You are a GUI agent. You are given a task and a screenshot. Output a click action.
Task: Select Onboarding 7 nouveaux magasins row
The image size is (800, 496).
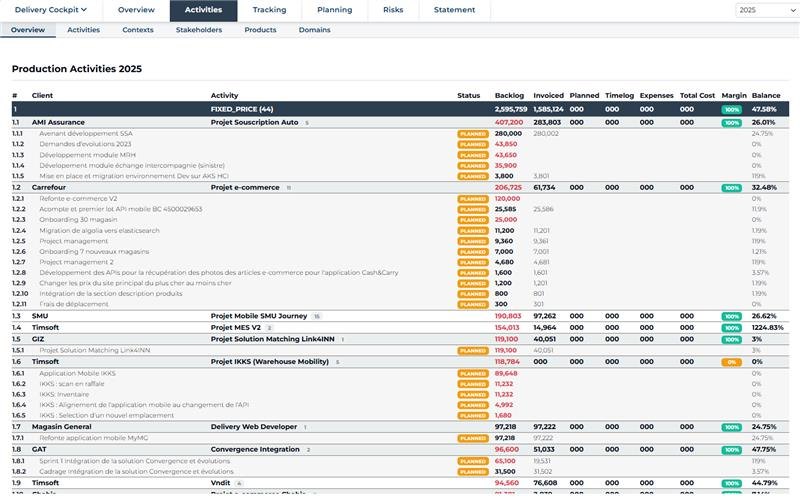pyautogui.click(x=400, y=252)
